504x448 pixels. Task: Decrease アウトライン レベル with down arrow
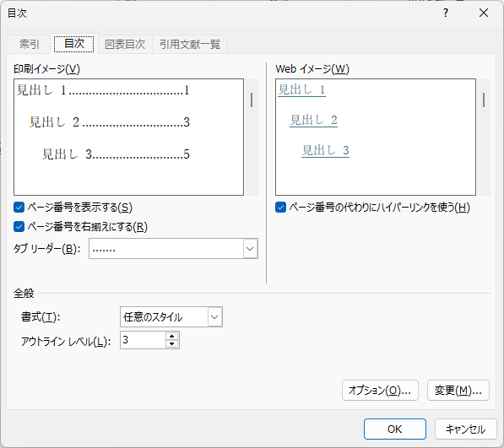pos(171,344)
